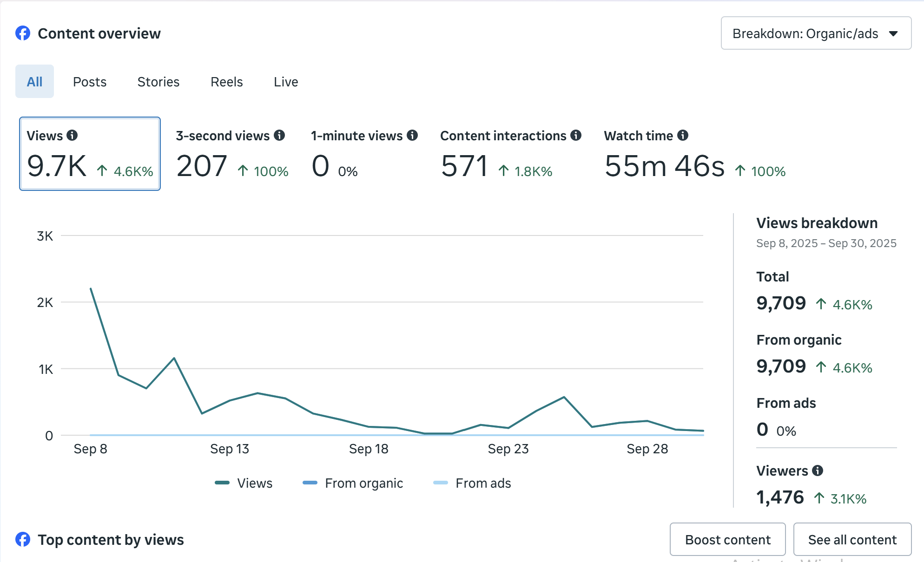Image resolution: width=924 pixels, height=562 pixels.
Task: Click the 1K y-axis label
Action: [46, 369]
